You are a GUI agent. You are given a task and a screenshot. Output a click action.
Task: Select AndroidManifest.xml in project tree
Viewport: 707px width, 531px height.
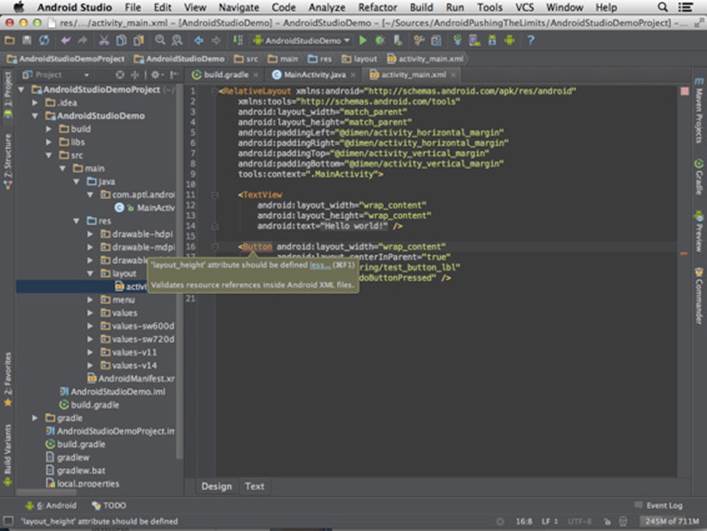click(131, 379)
